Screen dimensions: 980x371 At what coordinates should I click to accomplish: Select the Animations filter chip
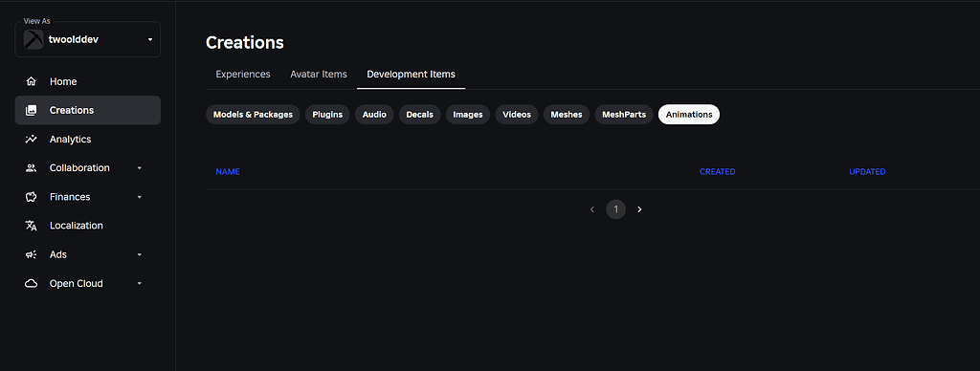pyautogui.click(x=689, y=115)
